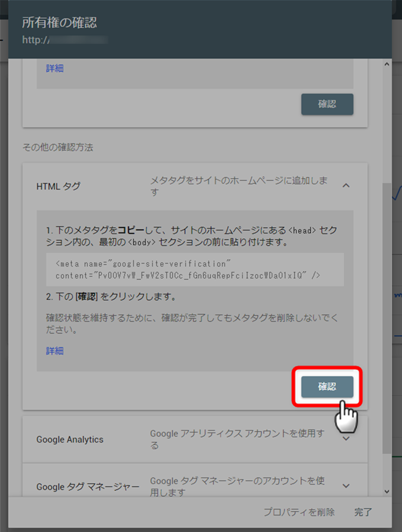Expand the Google タグ マネージャー chevron
Viewport: 402px width, 532px height.
(346, 486)
